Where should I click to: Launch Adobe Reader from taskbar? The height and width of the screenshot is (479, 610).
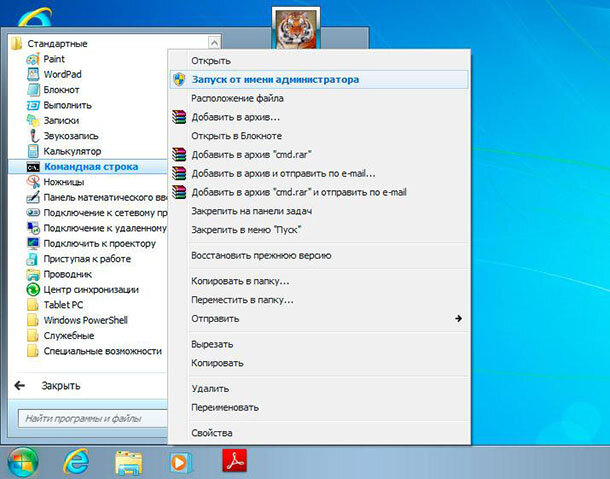[234, 460]
